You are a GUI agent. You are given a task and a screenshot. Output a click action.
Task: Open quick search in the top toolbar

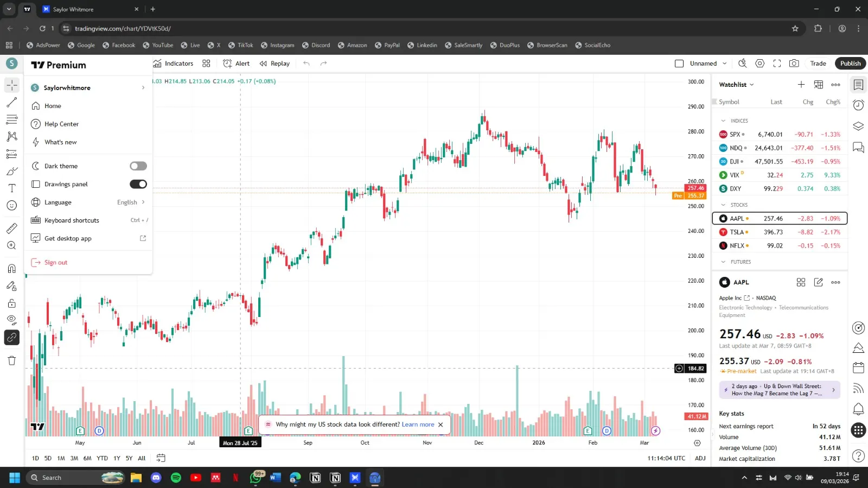point(743,64)
